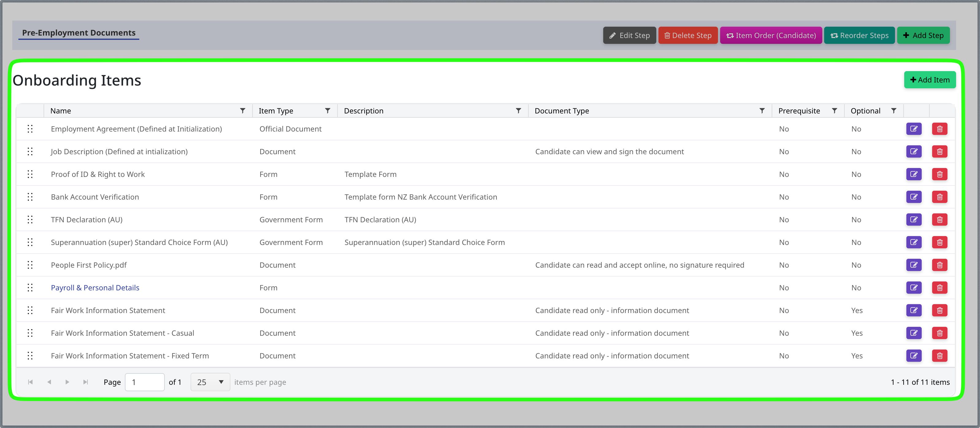980x428 pixels.
Task: Go to the next page
Action: tap(67, 382)
